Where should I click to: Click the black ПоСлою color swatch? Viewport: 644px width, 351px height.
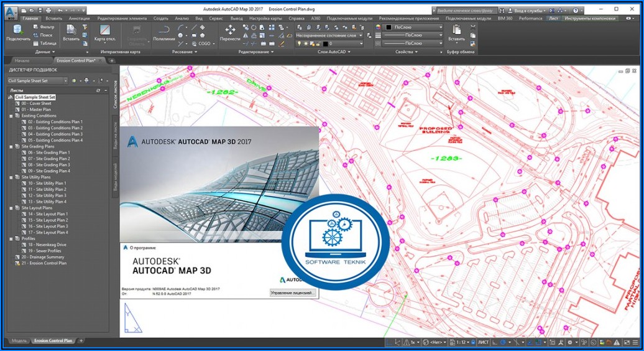(387, 27)
